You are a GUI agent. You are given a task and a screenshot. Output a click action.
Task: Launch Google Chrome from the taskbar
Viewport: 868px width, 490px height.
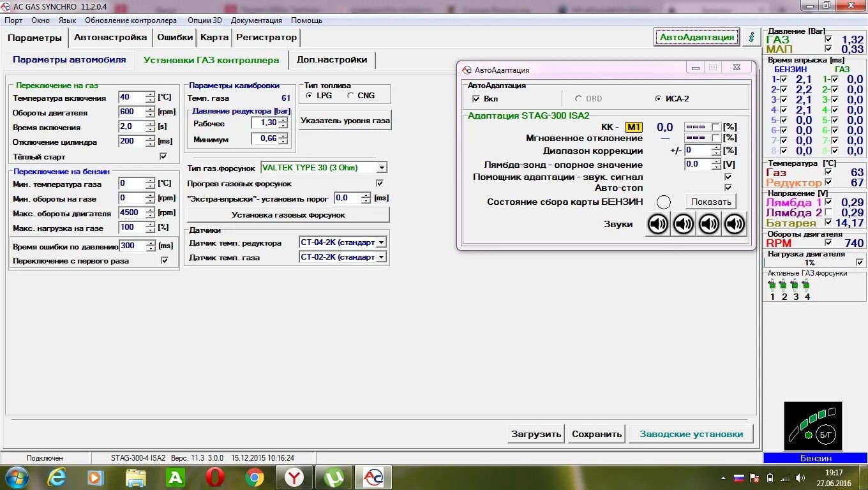[x=255, y=477]
